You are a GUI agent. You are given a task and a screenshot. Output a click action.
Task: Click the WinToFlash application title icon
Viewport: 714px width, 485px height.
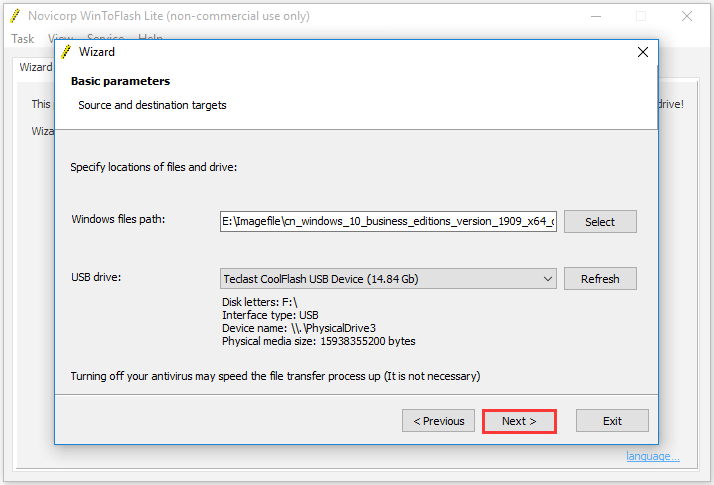pos(15,16)
